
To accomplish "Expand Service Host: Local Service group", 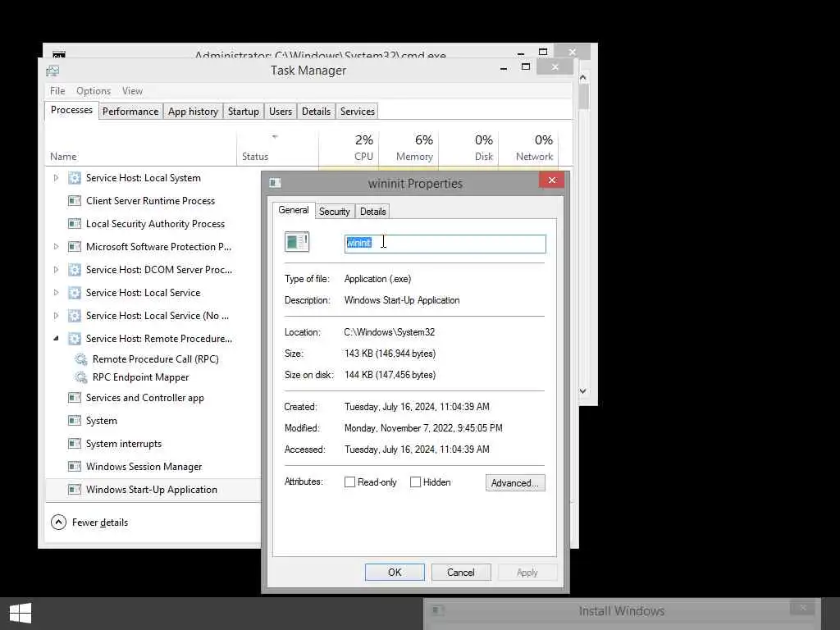I will point(56,293).
